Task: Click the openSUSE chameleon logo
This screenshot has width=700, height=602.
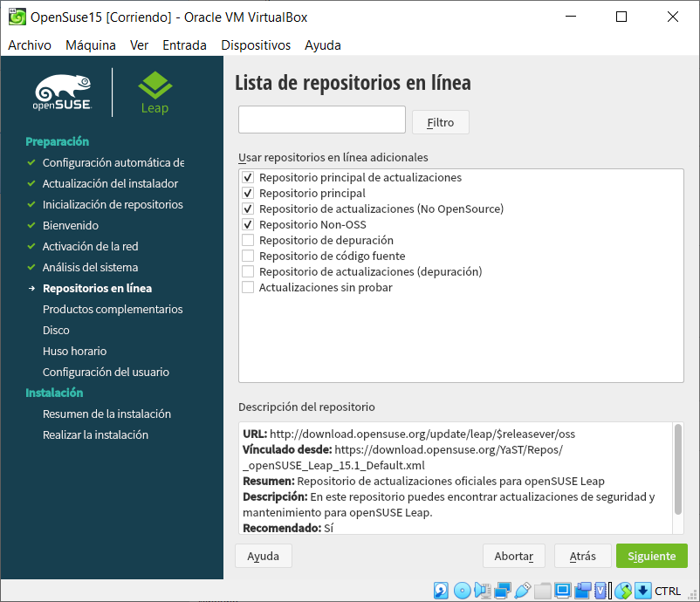Action: coord(63,92)
